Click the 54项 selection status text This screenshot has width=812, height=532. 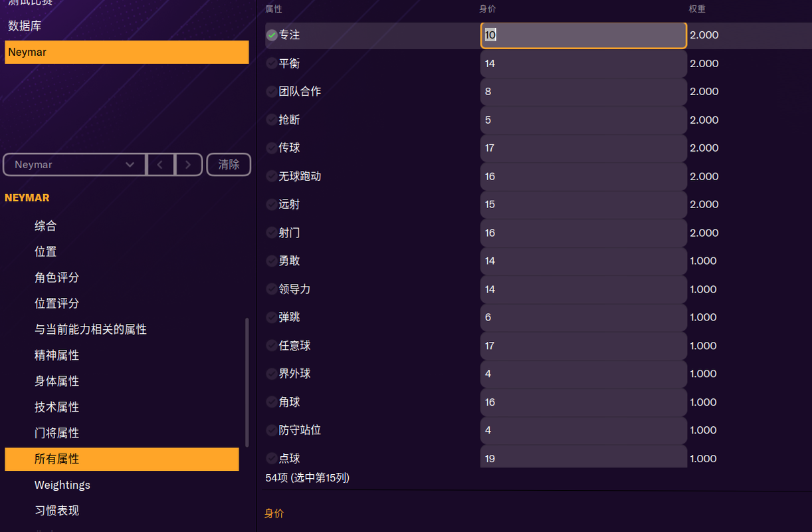(308, 477)
